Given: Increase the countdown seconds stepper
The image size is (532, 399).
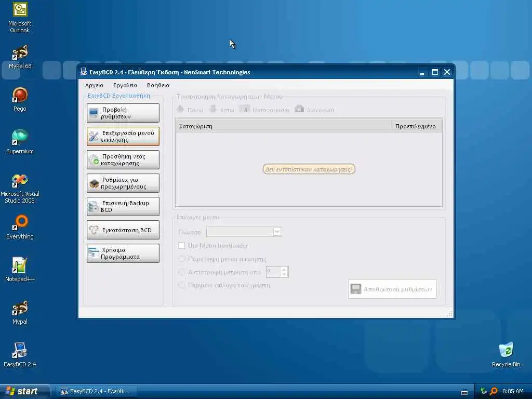Looking at the screenshot, I should coord(284,269).
